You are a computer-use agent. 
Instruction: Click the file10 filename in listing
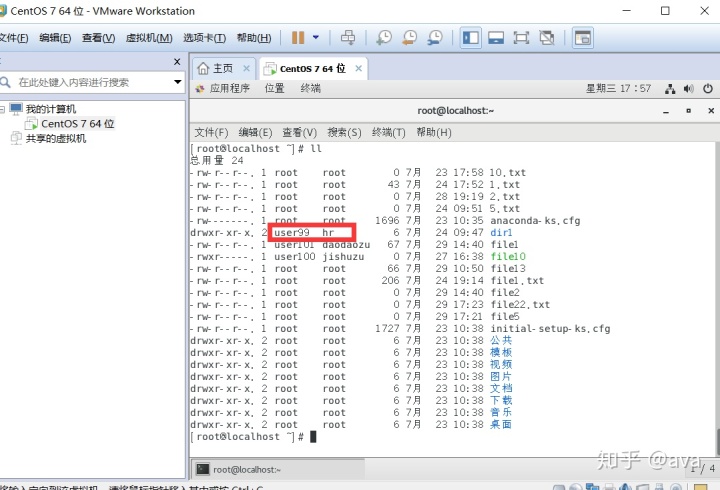pos(508,257)
